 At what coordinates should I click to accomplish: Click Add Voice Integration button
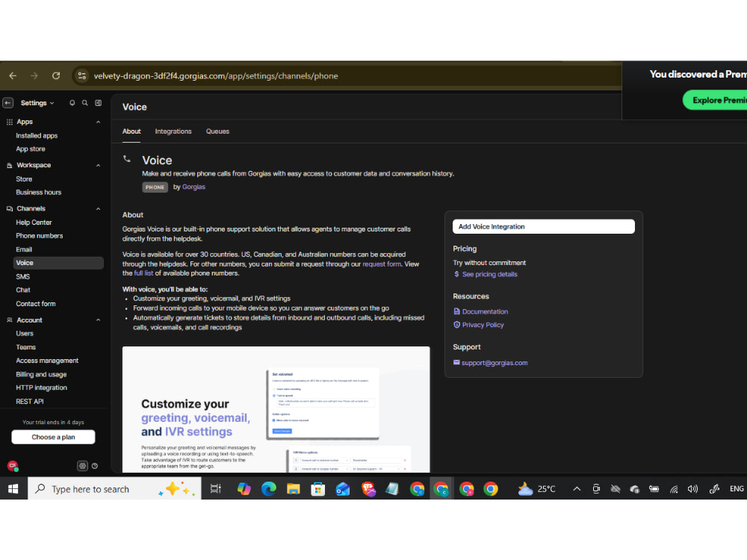(544, 227)
